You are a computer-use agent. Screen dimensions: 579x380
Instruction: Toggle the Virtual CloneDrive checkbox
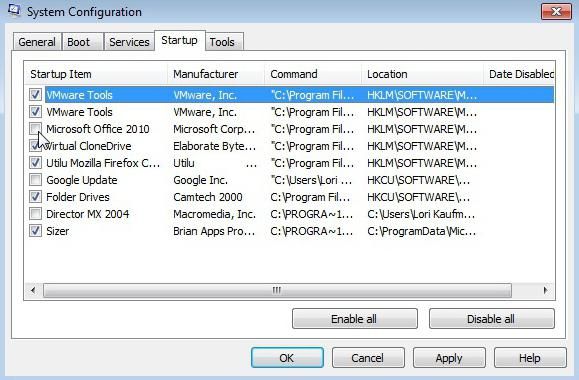coord(35,146)
